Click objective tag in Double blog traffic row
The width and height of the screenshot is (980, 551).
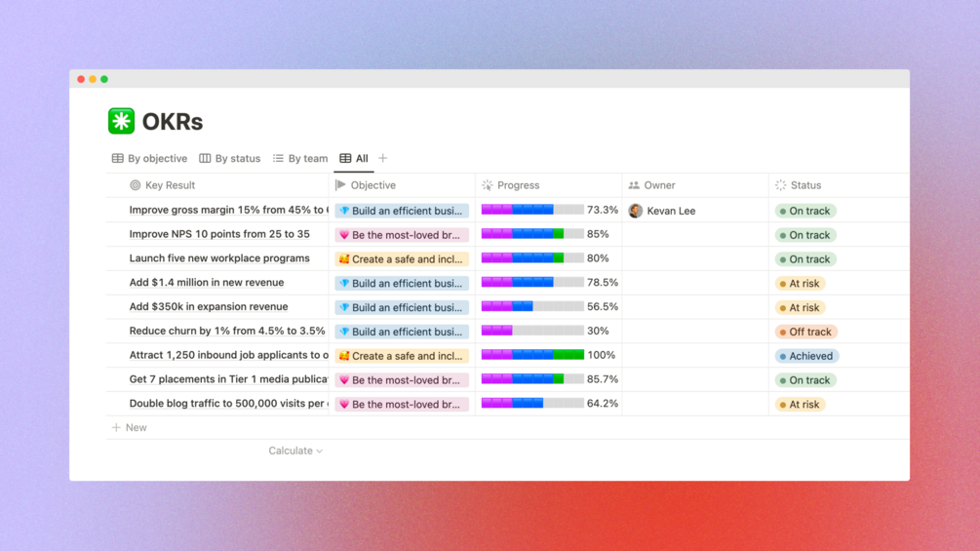[x=402, y=404]
